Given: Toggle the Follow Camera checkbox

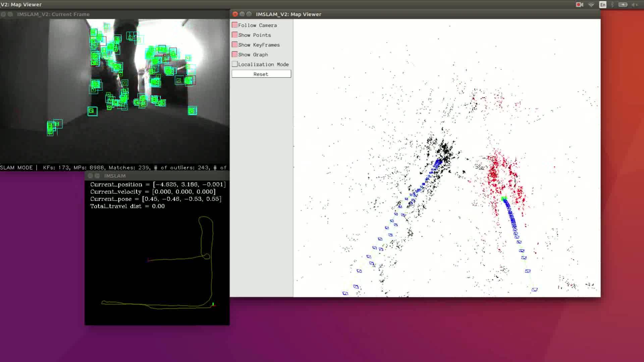Looking at the screenshot, I should coord(235,25).
